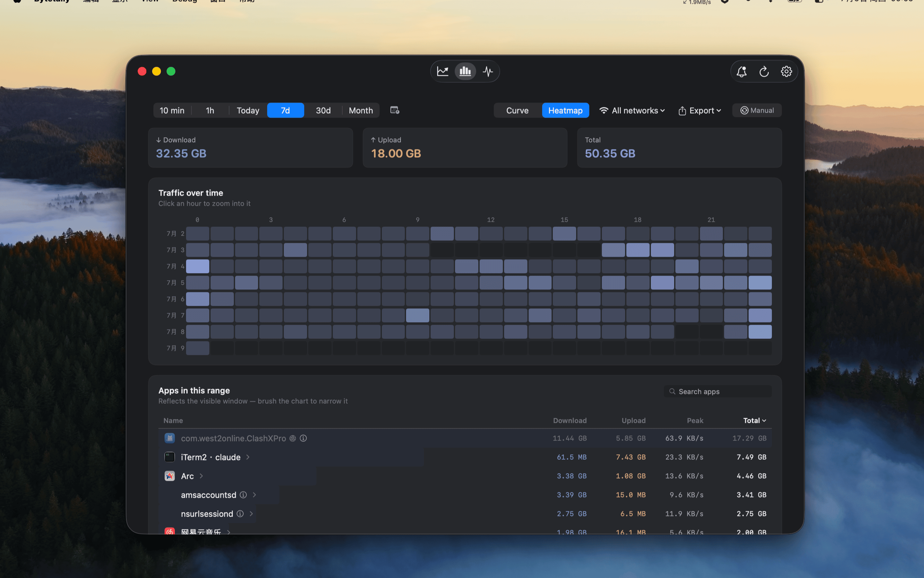This screenshot has height=578, width=924.
Task: Select the nsurlsessiond row name
Action: click(x=207, y=513)
